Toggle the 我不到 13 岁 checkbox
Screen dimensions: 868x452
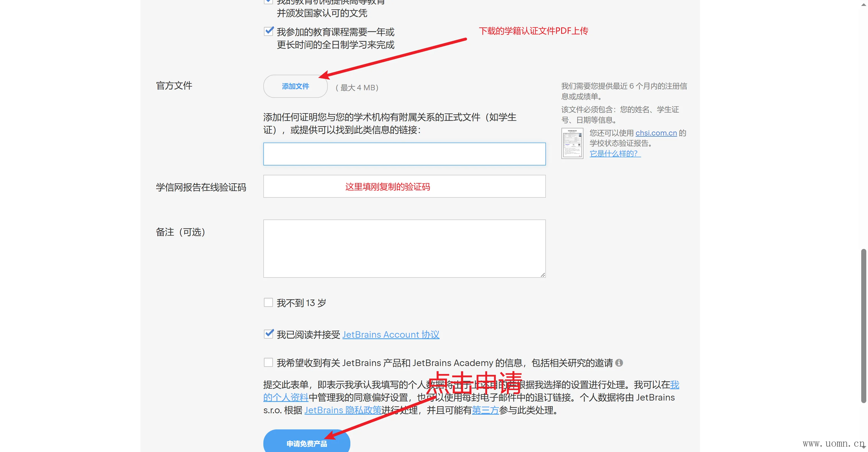268,303
